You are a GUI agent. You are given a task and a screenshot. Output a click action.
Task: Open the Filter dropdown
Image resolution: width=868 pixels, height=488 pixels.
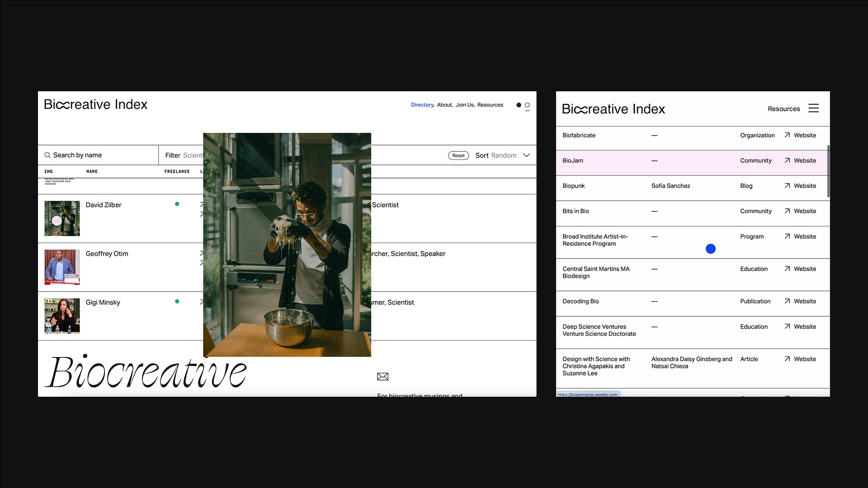(x=184, y=155)
